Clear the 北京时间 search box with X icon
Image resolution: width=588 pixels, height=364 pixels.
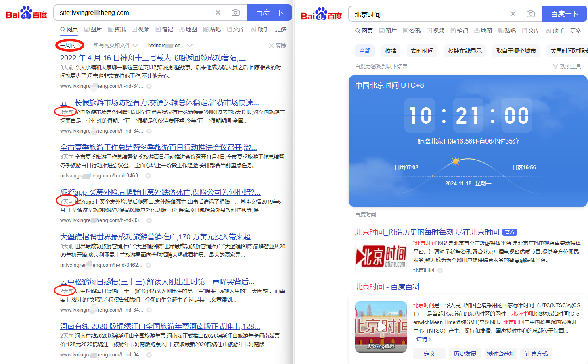point(513,14)
